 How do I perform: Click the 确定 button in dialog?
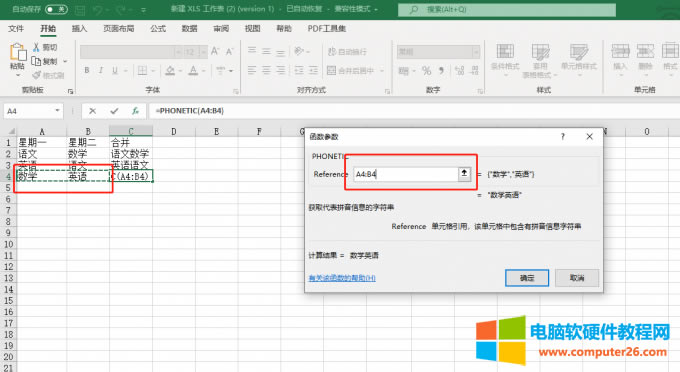click(x=527, y=278)
